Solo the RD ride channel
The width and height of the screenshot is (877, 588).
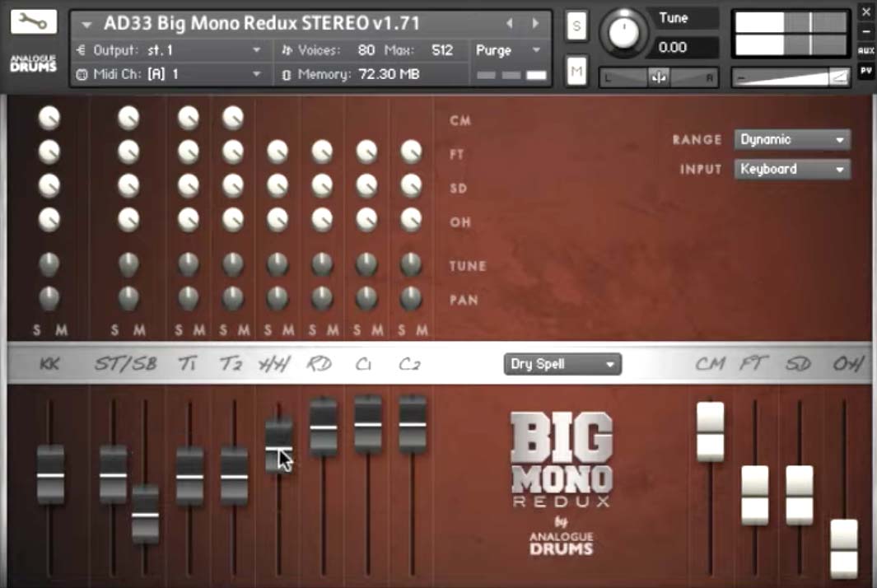[312, 330]
